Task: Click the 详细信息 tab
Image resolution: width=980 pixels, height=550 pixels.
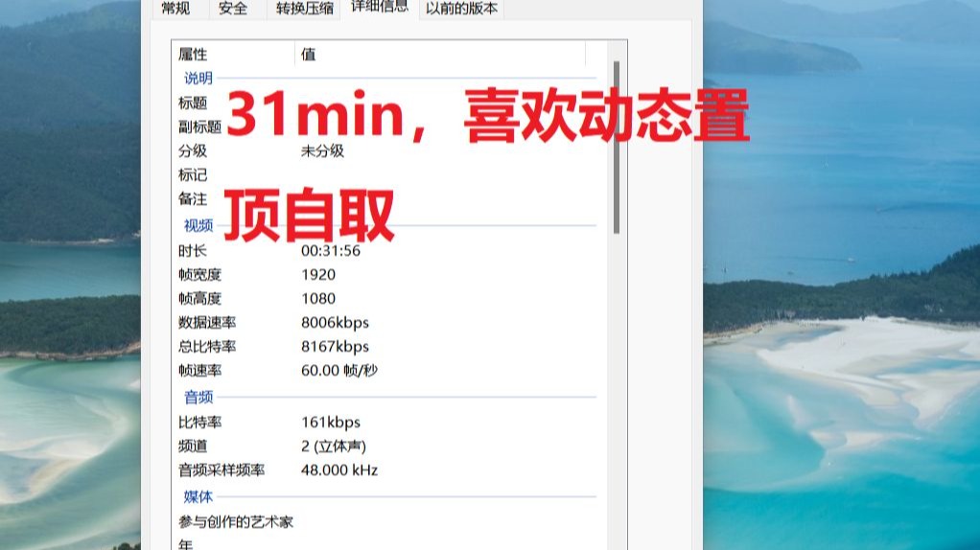Action: point(379,8)
